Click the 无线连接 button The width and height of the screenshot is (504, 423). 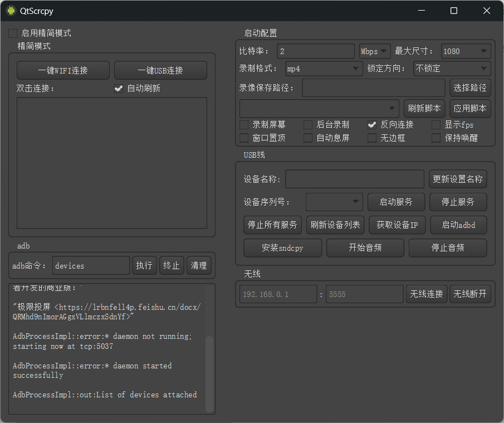pyautogui.click(x=427, y=294)
